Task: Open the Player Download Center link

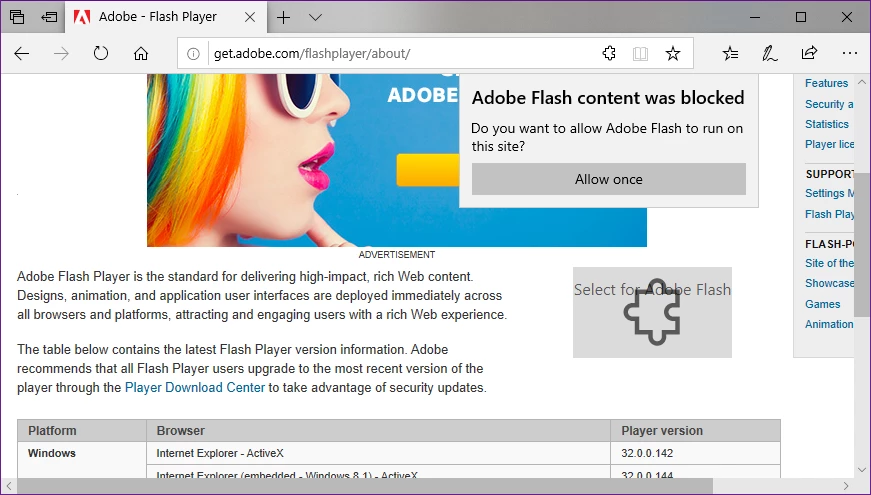Action: pos(194,387)
